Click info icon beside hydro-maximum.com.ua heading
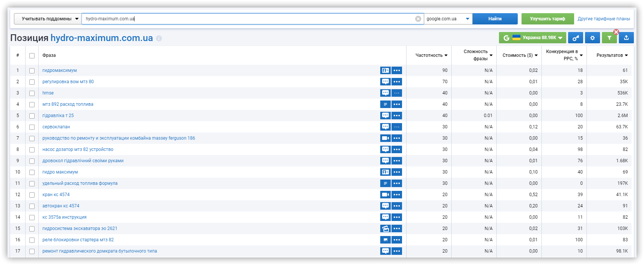Image resolution: width=644 pixels, height=265 pixels. (x=159, y=38)
